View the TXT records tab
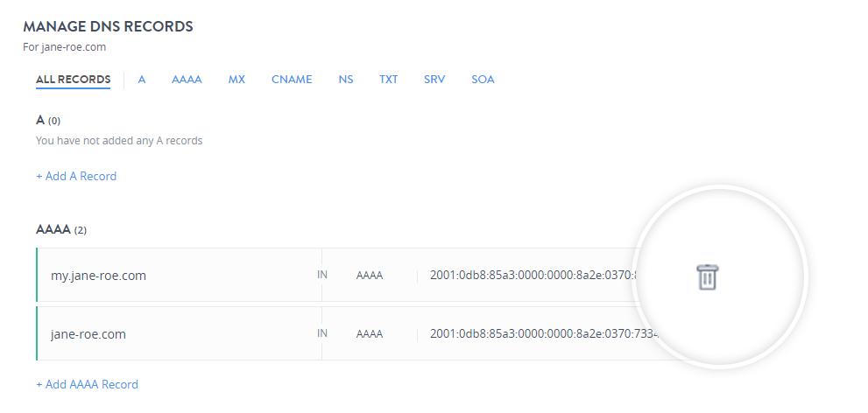Screen dimensions: 868x413 tap(388, 80)
